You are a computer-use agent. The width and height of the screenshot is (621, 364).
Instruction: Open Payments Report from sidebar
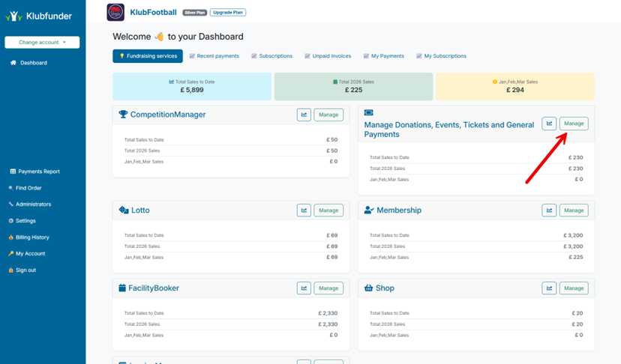[39, 172]
